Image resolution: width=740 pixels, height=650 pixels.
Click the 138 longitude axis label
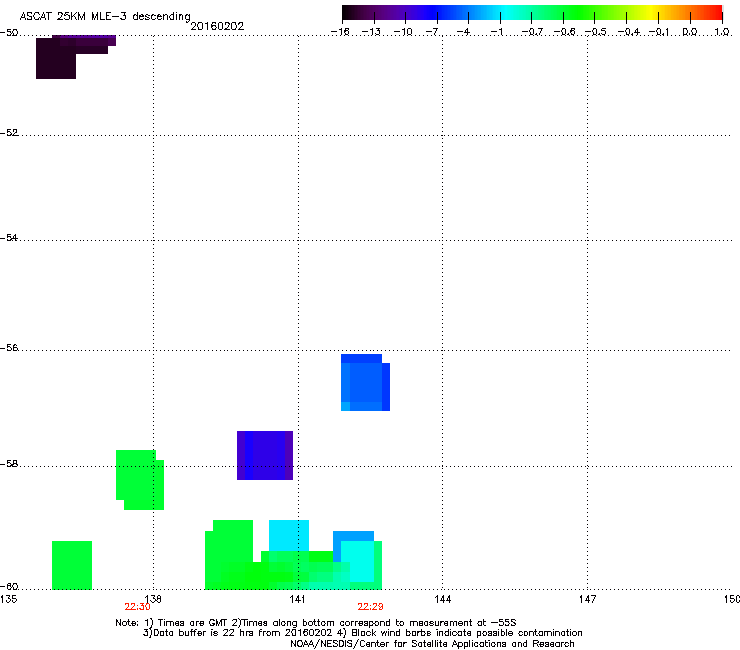[153, 599]
